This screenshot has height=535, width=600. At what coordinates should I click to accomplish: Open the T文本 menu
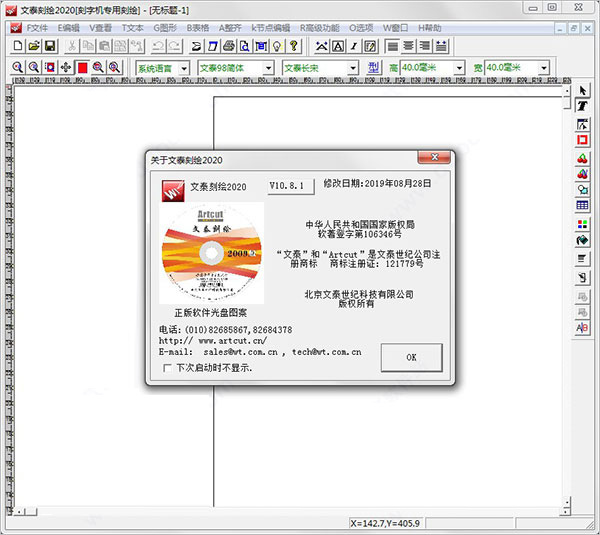(x=132, y=28)
